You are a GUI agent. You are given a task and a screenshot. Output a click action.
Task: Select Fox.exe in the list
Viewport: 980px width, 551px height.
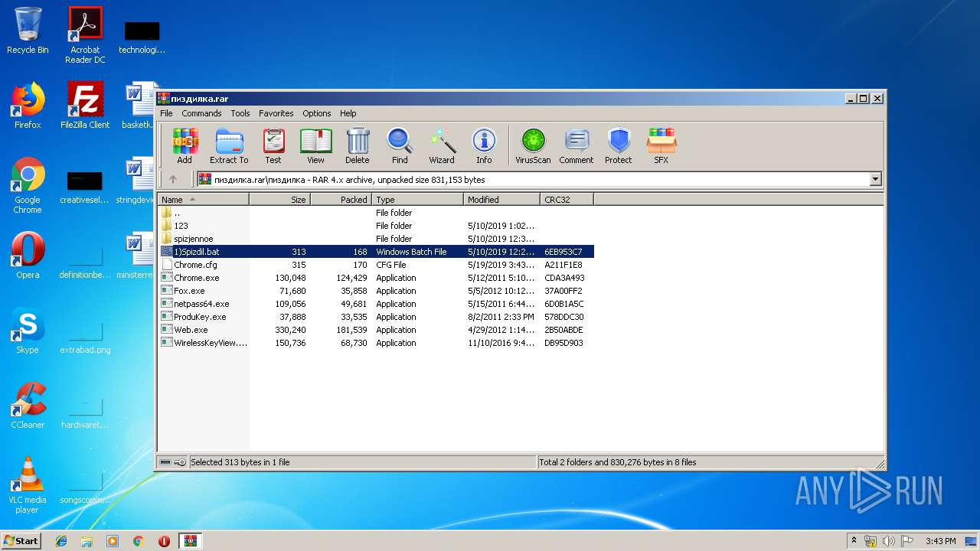coord(376,291)
